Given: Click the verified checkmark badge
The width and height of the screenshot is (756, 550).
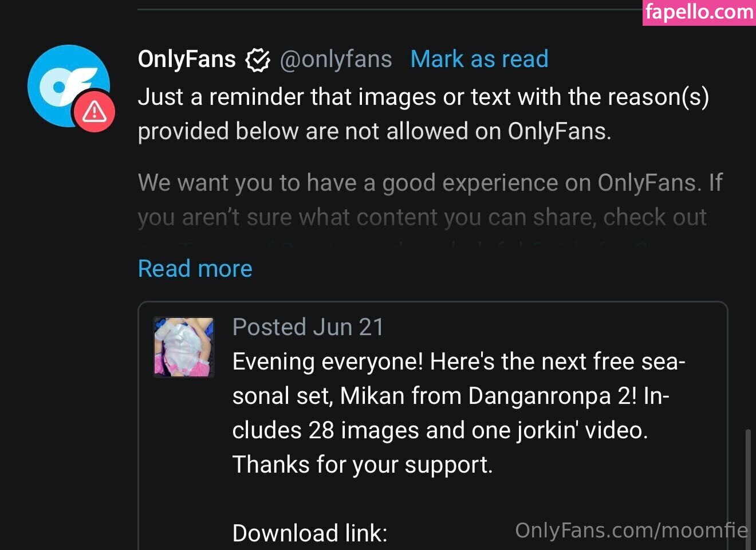Looking at the screenshot, I should (x=258, y=60).
